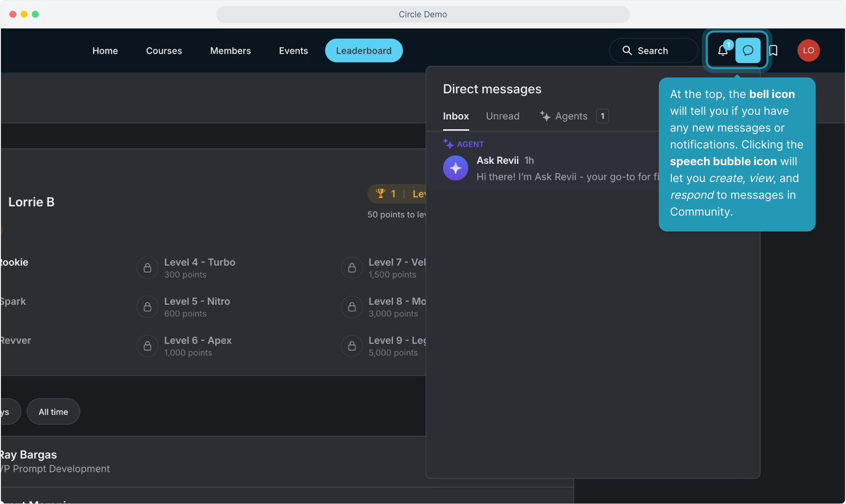
Task: Open the Courses menu item
Action: tap(164, 50)
